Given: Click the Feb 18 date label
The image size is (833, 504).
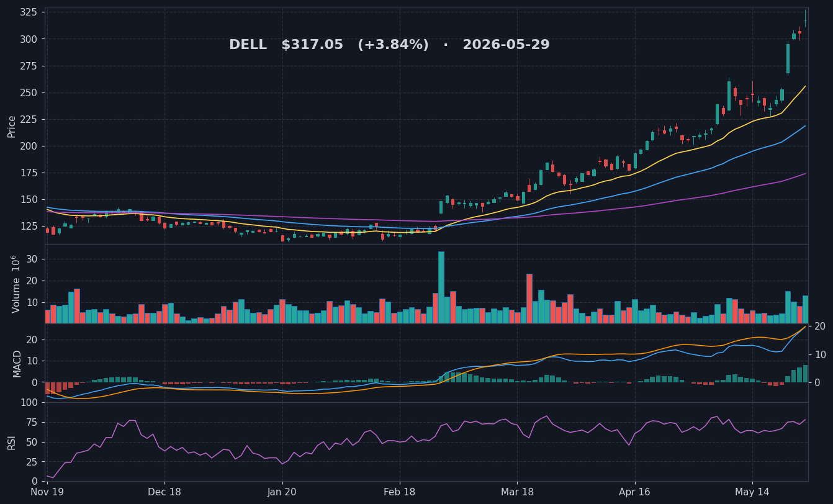Looking at the screenshot, I should (400, 492).
